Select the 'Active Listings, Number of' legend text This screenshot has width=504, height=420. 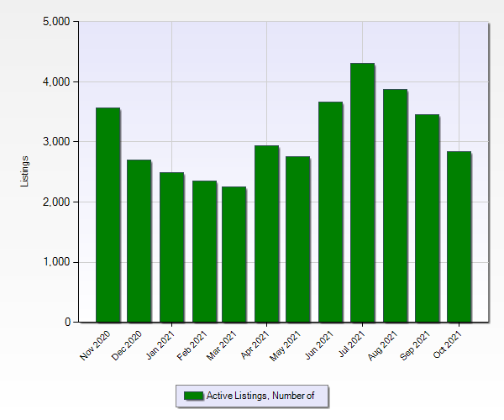(260, 396)
